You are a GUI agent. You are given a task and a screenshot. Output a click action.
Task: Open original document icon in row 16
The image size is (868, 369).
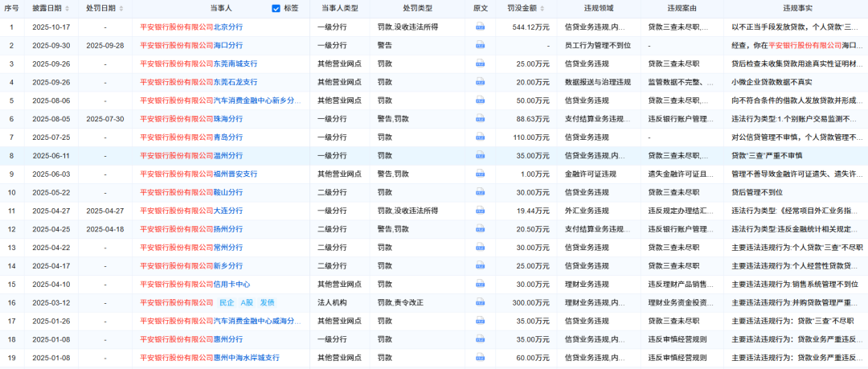click(x=480, y=303)
